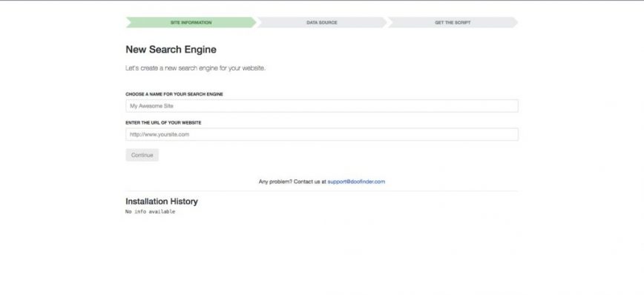Focus the search engine name field
The height and width of the screenshot is (295, 644).
[321, 106]
